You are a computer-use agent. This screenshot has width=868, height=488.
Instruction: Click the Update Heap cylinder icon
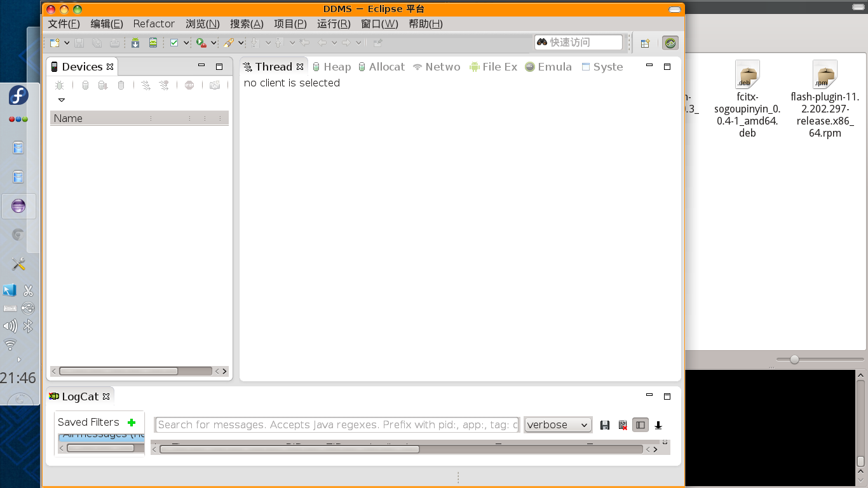coord(85,85)
